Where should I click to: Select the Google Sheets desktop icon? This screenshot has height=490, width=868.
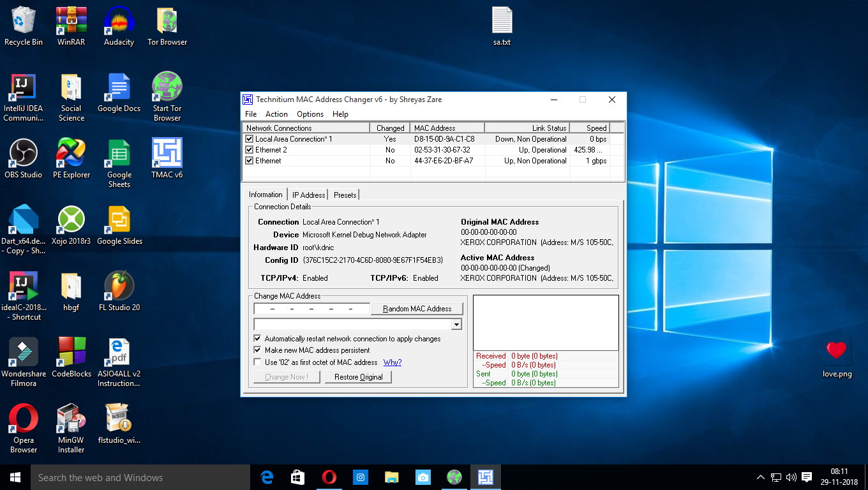pyautogui.click(x=119, y=164)
